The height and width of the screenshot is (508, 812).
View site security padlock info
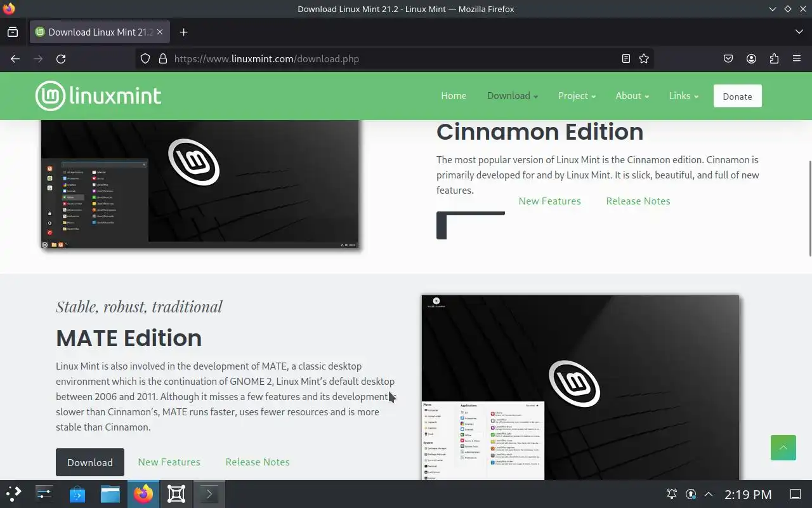coord(162,59)
